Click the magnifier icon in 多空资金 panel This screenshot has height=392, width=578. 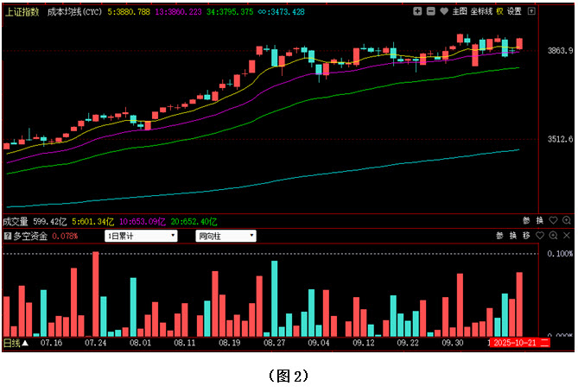[x=554, y=236]
